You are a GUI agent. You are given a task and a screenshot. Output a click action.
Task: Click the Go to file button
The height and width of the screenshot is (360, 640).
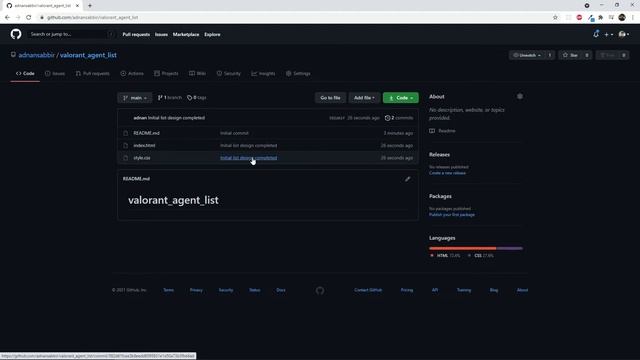(330, 98)
